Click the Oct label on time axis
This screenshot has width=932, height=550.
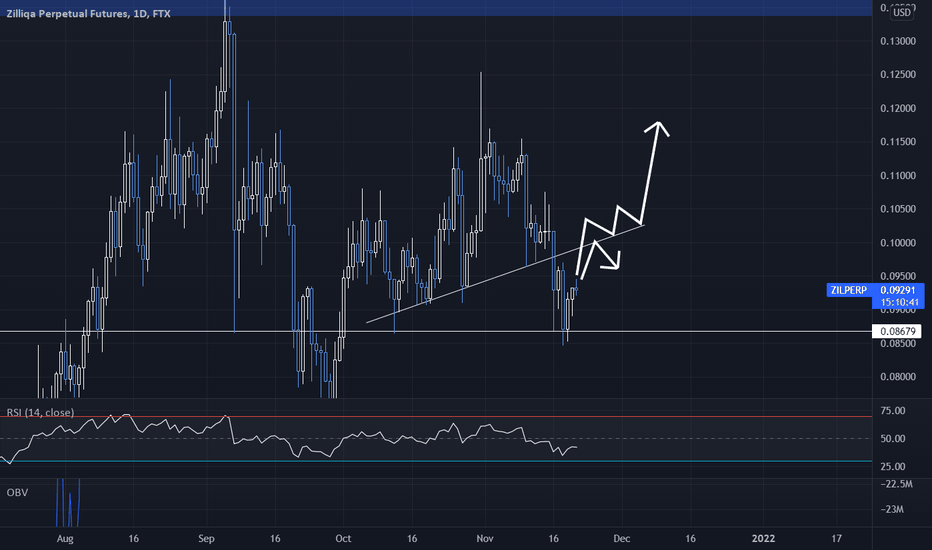pos(343,539)
